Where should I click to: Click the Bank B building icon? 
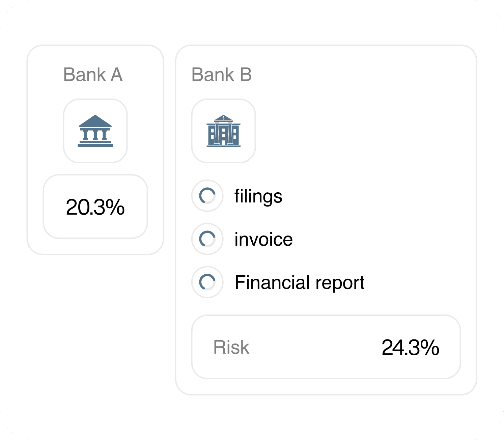tap(223, 131)
